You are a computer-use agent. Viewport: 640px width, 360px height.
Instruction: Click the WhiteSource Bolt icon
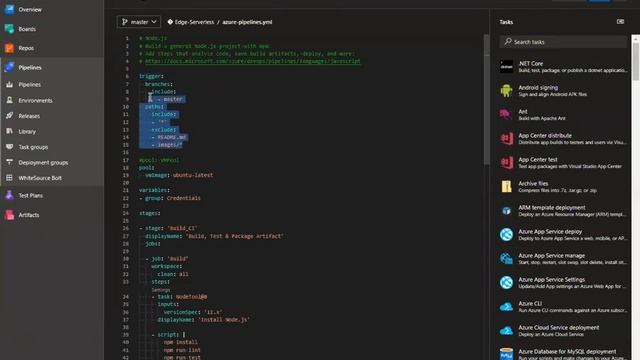[x=9, y=178]
